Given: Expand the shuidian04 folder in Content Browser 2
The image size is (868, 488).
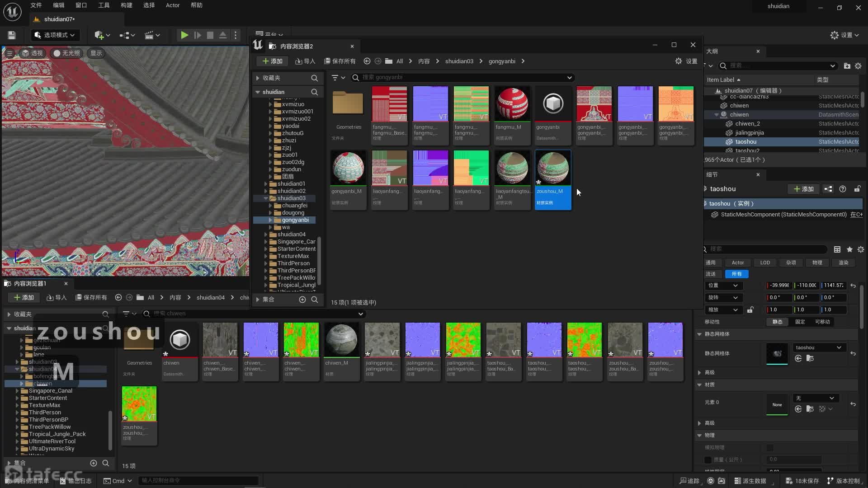Looking at the screenshot, I should (x=266, y=235).
